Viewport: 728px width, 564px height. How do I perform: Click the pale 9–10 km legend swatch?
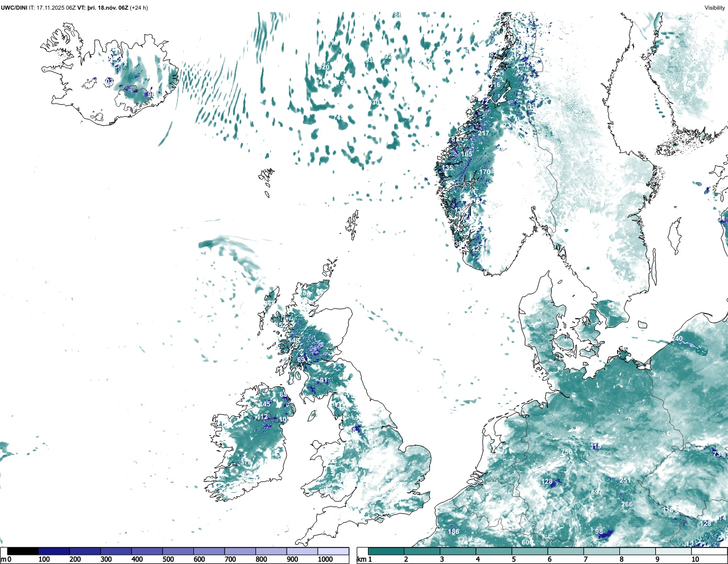(673, 551)
